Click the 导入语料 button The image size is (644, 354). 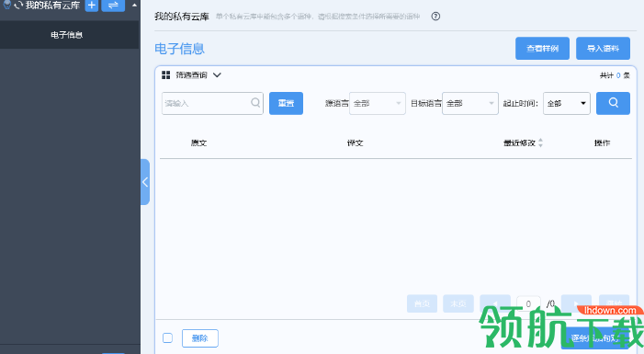(603, 49)
